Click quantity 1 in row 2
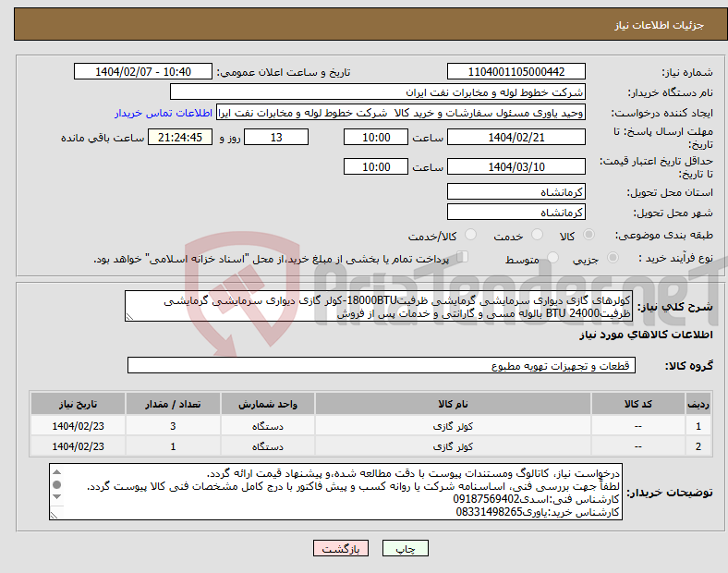 173,446
